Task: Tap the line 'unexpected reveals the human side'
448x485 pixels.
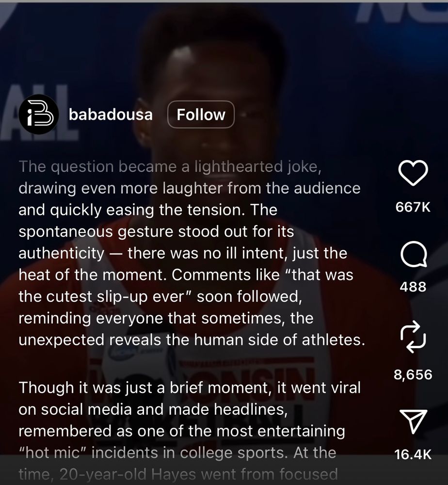Action: (x=192, y=340)
